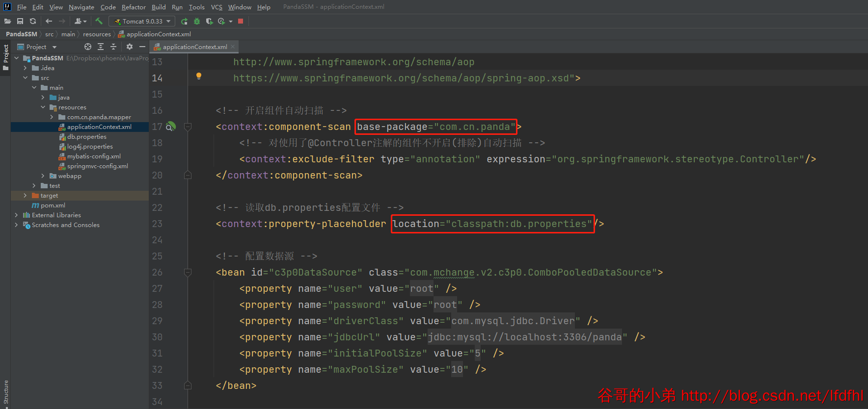Collapse the resources folder
The width and height of the screenshot is (868, 409).
(43, 107)
